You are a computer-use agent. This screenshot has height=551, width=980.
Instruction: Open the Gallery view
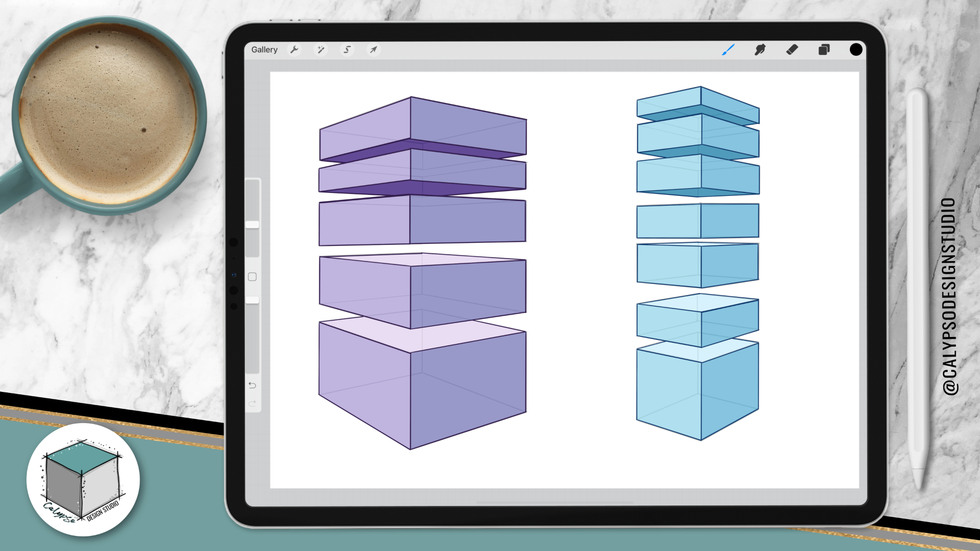(x=264, y=49)
